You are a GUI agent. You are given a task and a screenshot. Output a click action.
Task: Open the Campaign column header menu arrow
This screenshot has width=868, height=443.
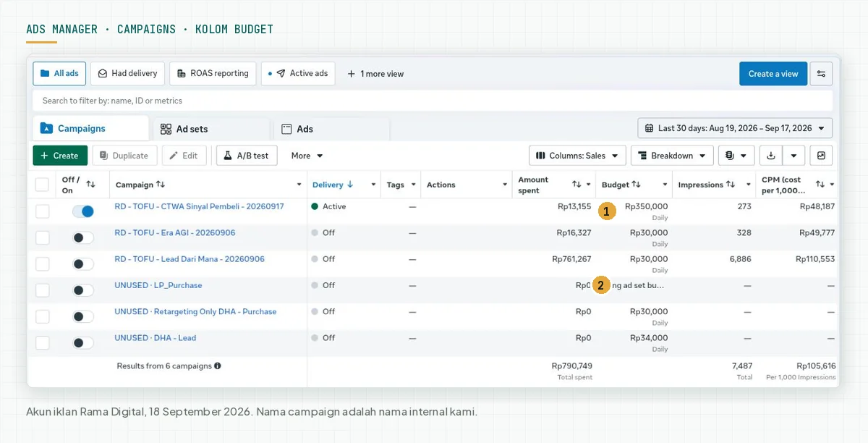pyautogui.click(x=299, y=185)
